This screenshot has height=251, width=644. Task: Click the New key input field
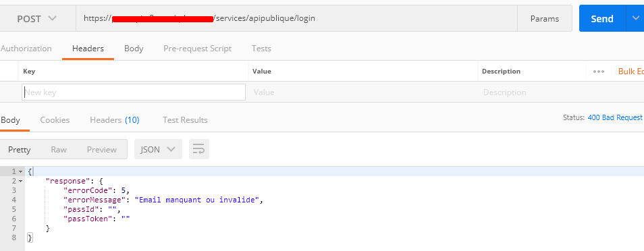pyautogui.click(x=134, y=92)
